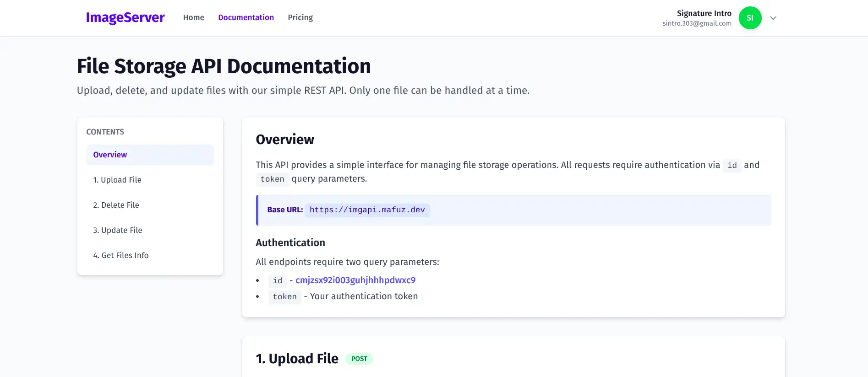Open the Pricing page
This screenshot has height=377, width=868.
300,17
